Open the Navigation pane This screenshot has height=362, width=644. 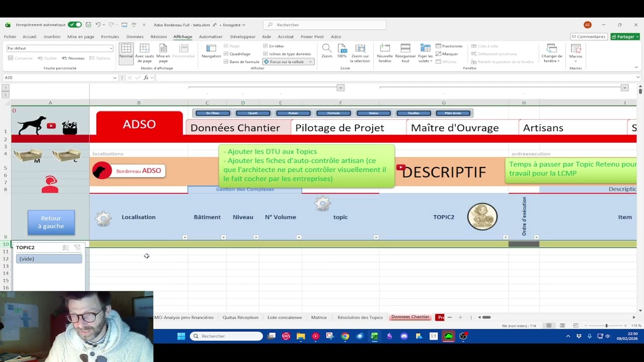point(211,51)
